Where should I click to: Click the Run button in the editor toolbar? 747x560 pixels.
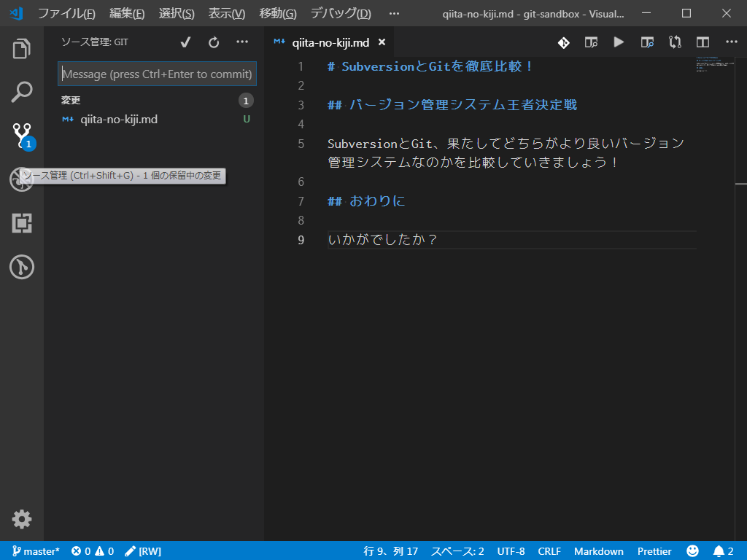tap(618, 42)
